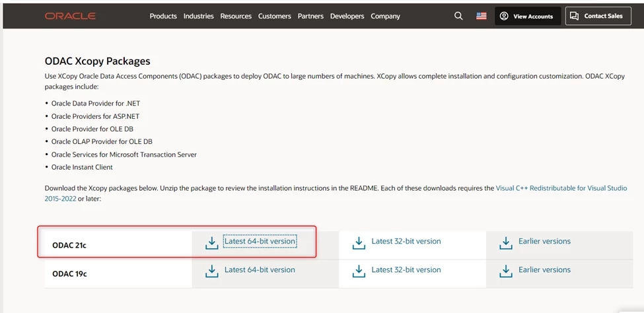The width and height of the screenshot is (644, 313).
Task: Click Oracle Provider for OLE DB item
Action: click(92, 129)
